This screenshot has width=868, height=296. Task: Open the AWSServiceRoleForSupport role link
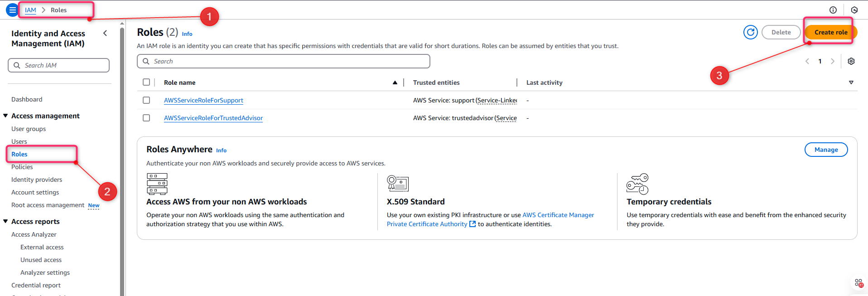pyautogui.click(x=203, y=100)
